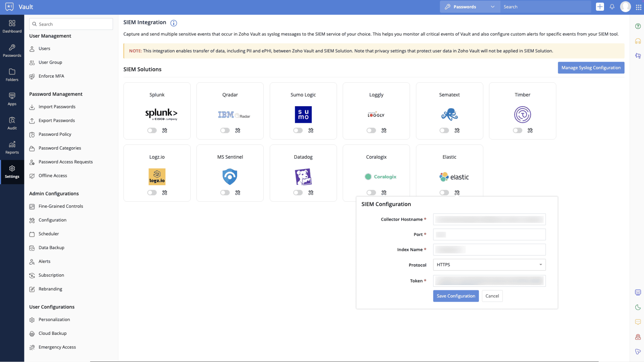
Task: Enable the Elastic integration toggle
Action: [444, 192]
